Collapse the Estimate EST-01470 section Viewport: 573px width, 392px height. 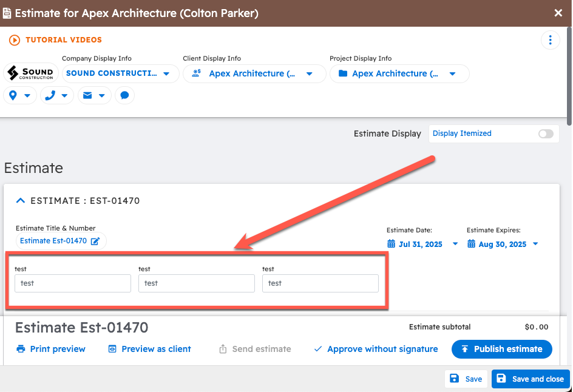pos(21,200)
